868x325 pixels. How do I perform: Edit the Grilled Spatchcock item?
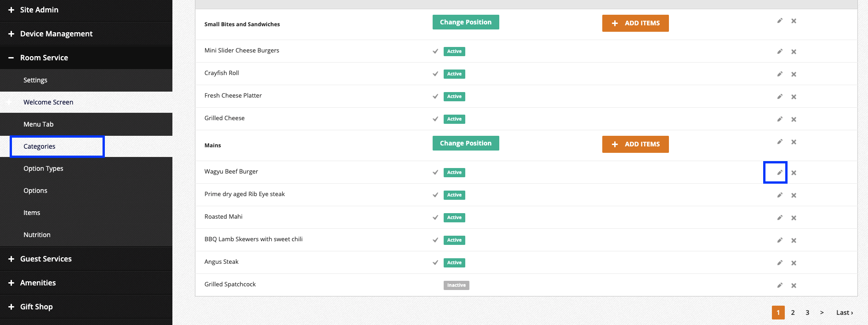[x=779, y=285]
